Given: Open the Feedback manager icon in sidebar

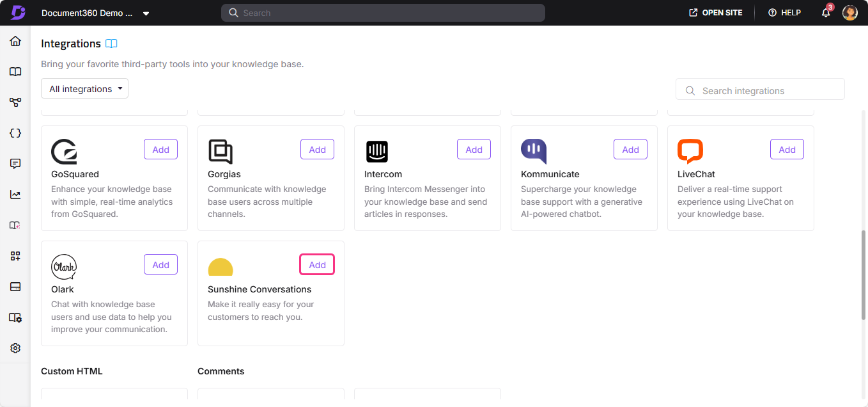Looking at the screenshot, I should click(15, 163).
